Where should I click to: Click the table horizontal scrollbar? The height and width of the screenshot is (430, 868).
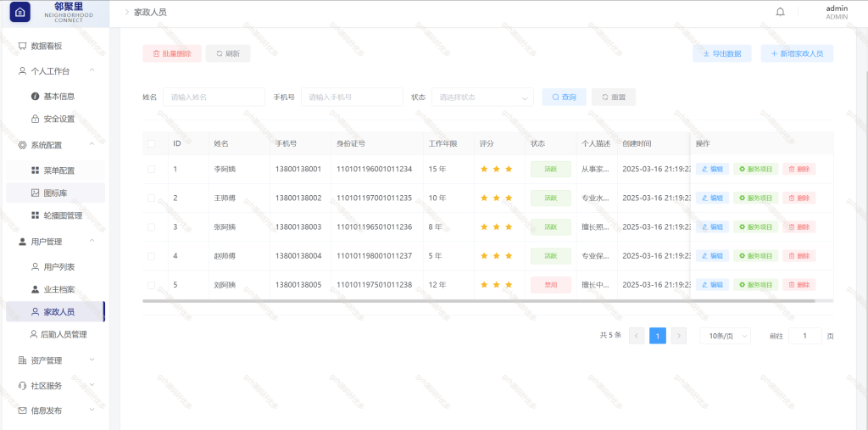coord(479,301)
